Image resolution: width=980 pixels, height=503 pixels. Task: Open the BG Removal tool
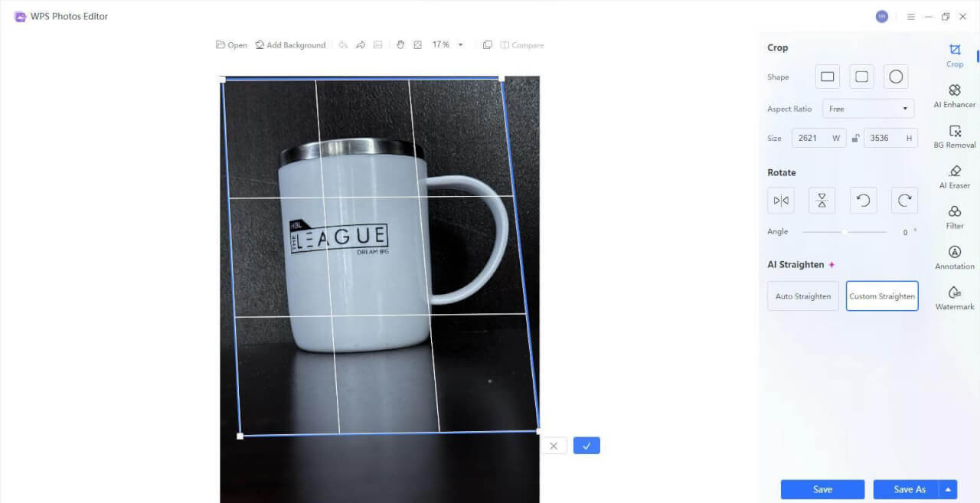pyautogui.click(x=954, y=136)
